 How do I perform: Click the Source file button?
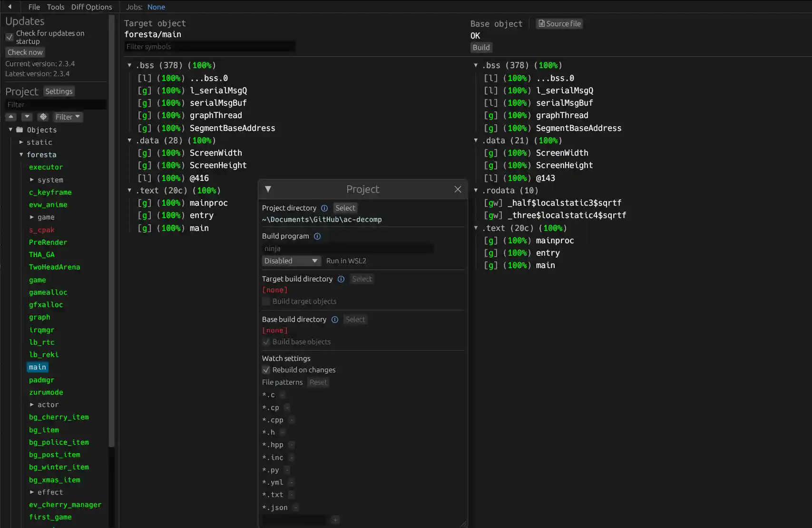(559, 24)
